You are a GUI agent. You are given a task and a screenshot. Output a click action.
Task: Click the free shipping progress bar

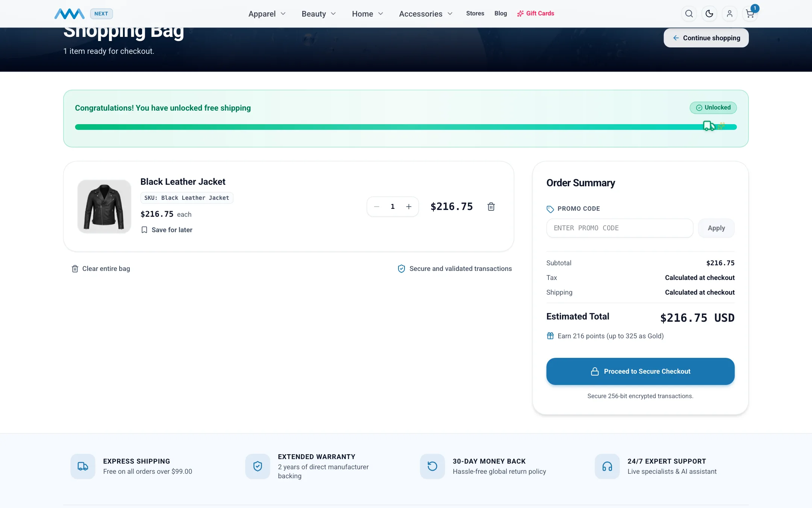[406, 127]
